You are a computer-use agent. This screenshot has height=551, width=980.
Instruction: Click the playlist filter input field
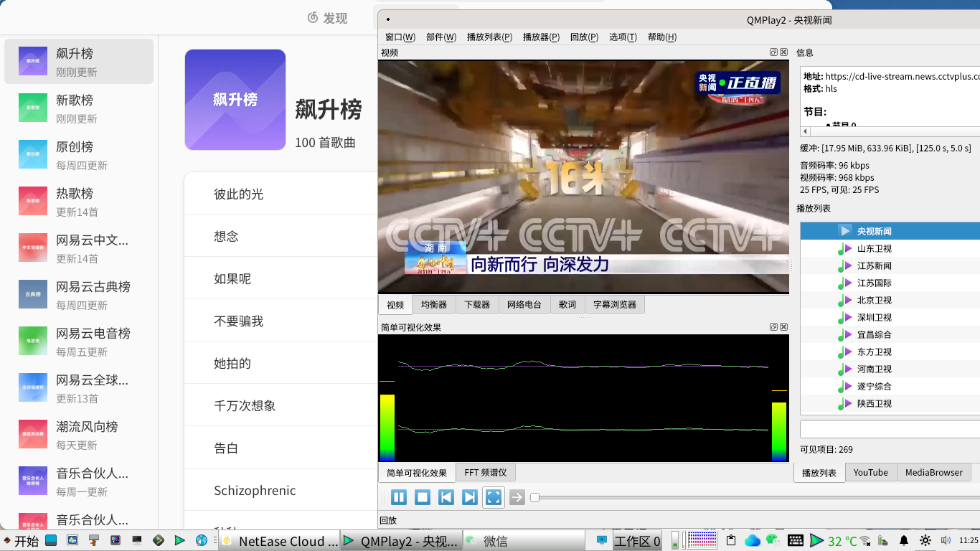pyautogui.click(x=890, y=429)
